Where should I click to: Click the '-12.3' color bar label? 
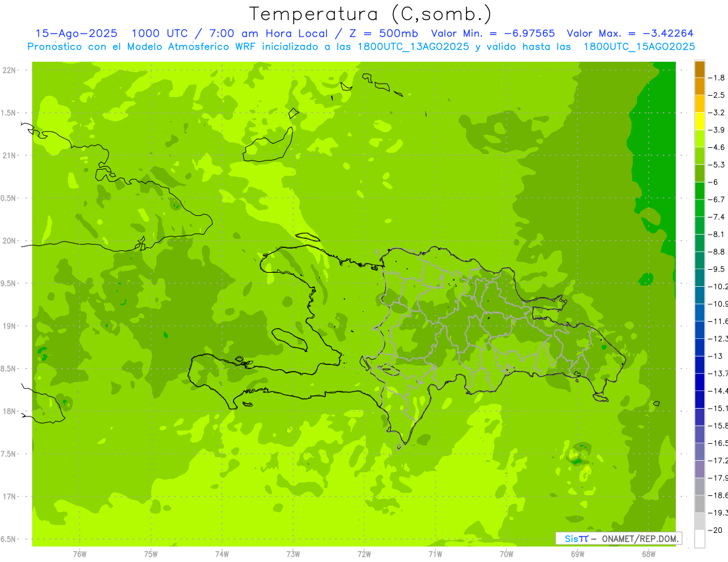[718, 338]
